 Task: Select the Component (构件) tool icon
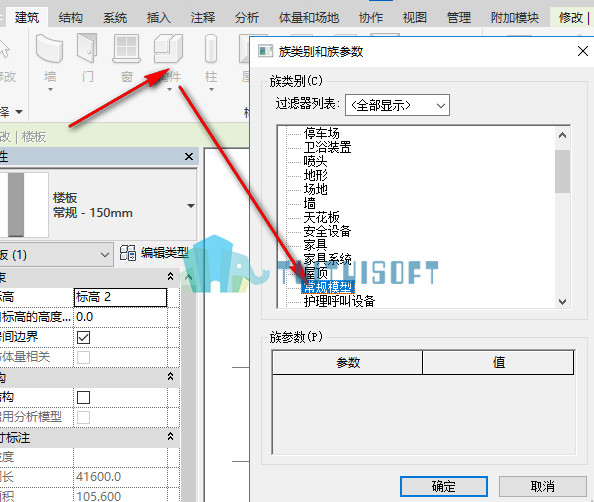[x=168, y=48]
